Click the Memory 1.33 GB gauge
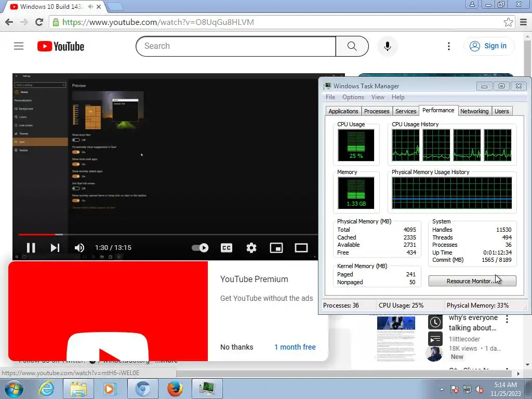The width and height of the screenshot is (532, 399). tap(356, 193)
